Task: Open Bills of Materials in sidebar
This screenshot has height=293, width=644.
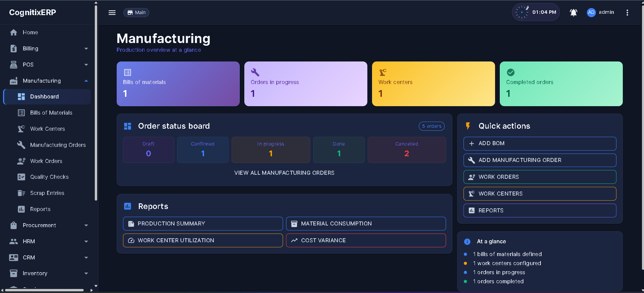Action: [47, 113]
